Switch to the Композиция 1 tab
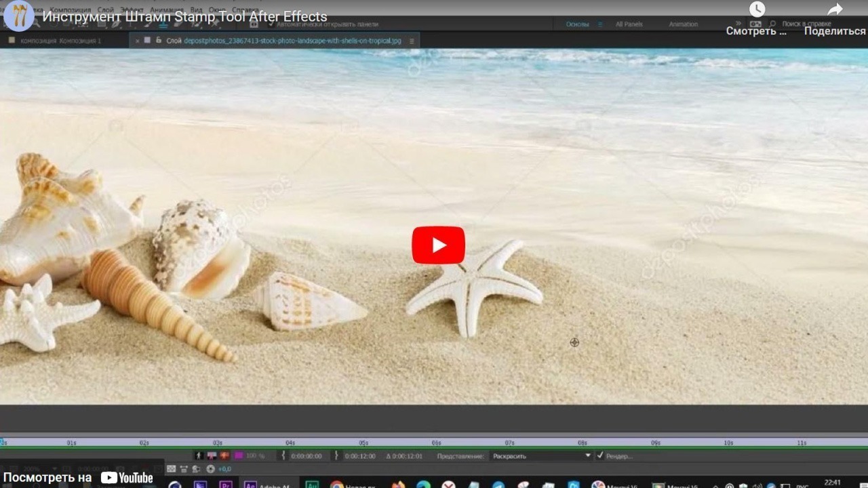The image size is (868, 488). coord(61,41)
